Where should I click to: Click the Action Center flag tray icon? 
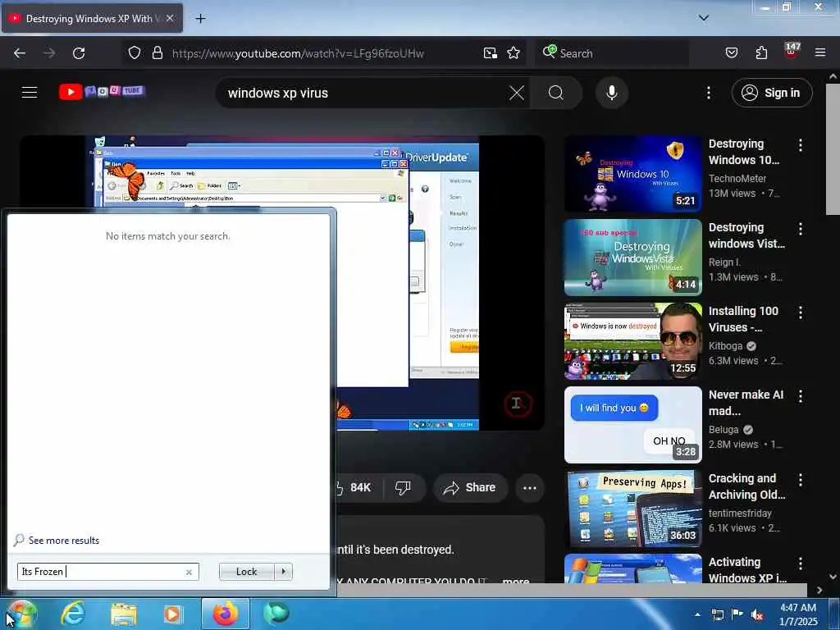737,614
